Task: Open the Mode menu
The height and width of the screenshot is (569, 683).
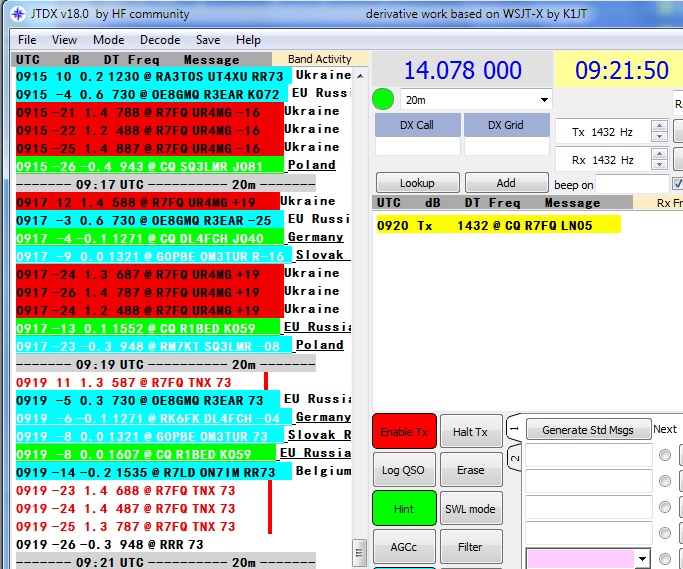Action: click(109, 40)
